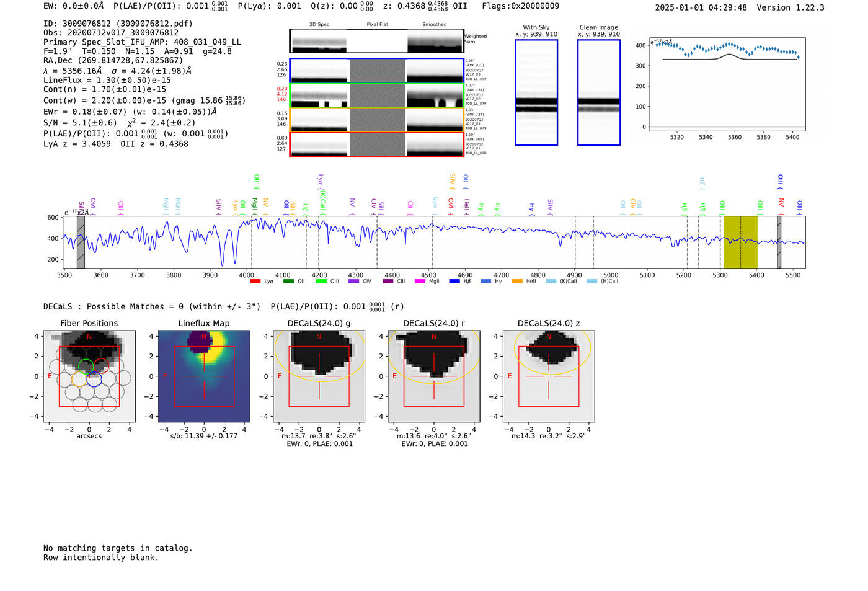868x591 pixels.
Task: Click the yellow highlighted emission-line band in the spectrum
Action: pyautogui.click(x=740, y=242)
